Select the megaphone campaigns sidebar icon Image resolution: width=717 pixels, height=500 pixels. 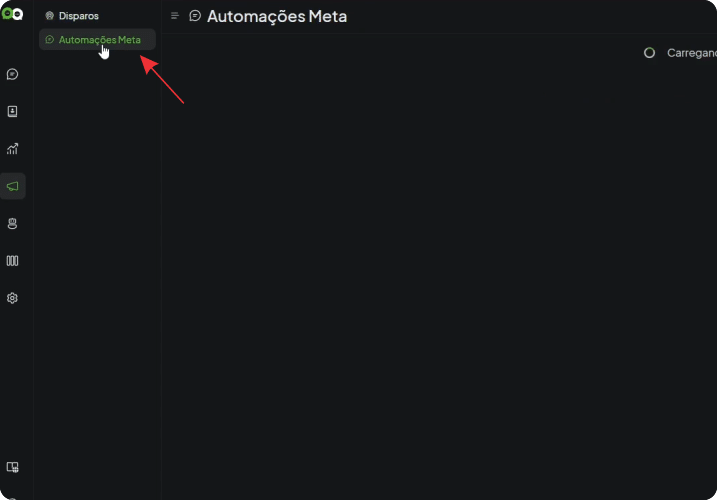(x=13, y=186)
